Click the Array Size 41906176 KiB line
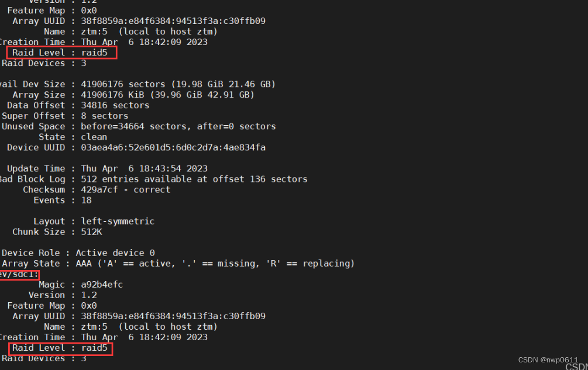This screenshot has height=370, width=588. (x=133, y=95)
